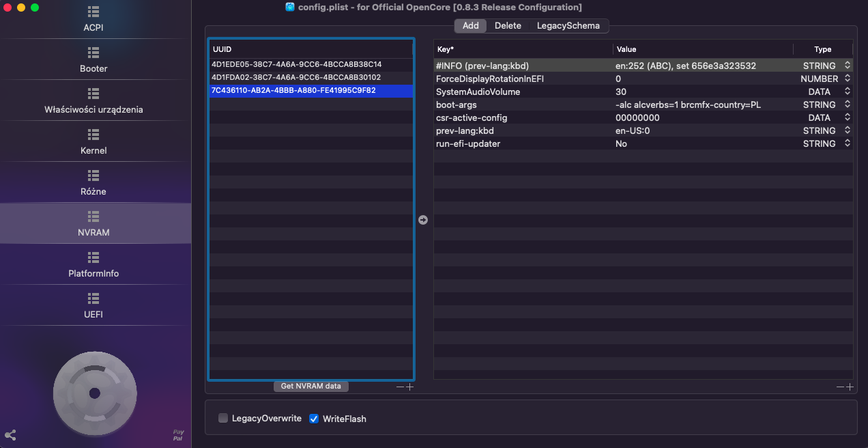Screen dimensions: 868x448
Task: Select UUID 7C436110-AB2A-4BBB-A880-FE41995C9F82
Action: pyautogui.click(x=311, y=90)
